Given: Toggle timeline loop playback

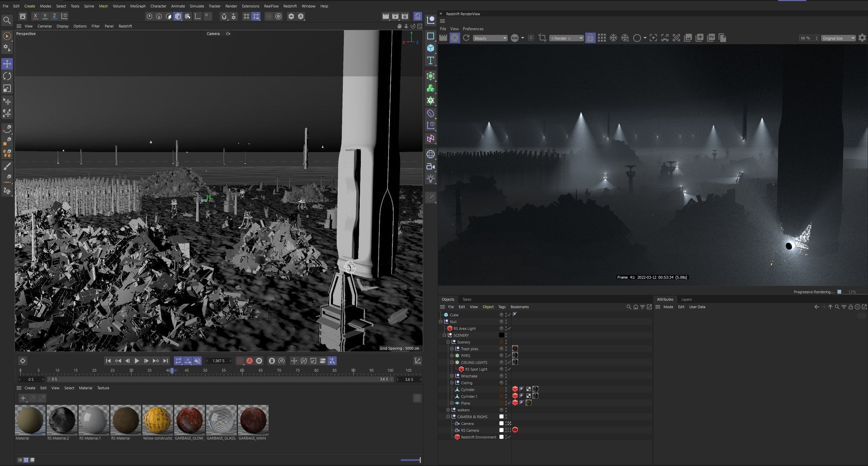Looking at the screenshot, I should coord(178,361).
